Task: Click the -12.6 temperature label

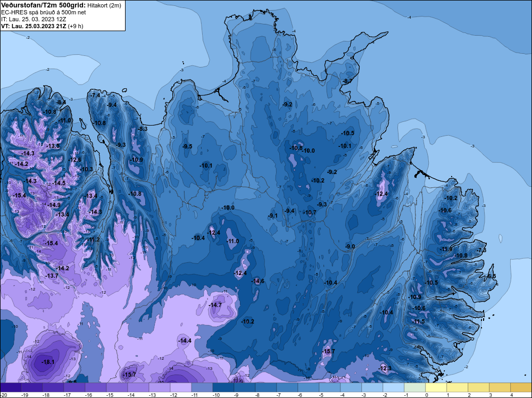Action: pyautogui.click(x=74, y=160)
